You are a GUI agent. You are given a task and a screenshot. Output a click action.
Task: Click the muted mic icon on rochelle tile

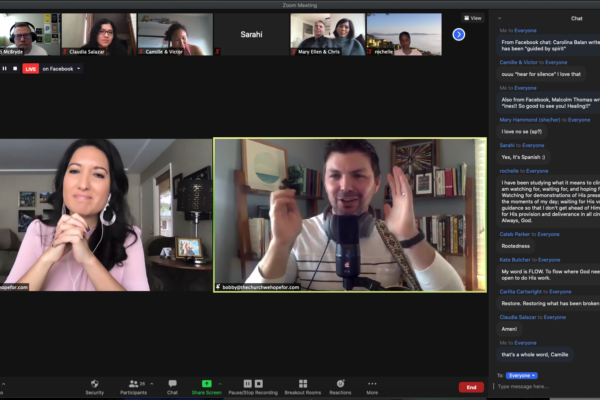[x=370, y=52]
